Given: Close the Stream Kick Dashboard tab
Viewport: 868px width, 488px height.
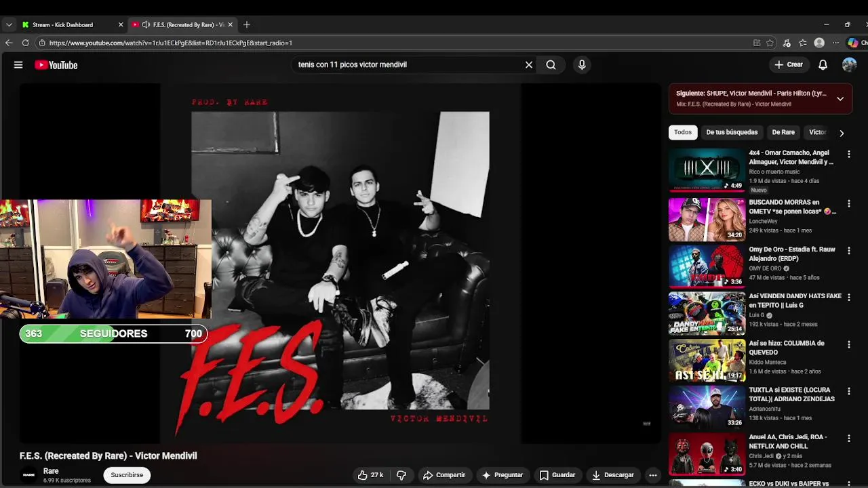Looking at the screenshot, I should tap(121, 24).
